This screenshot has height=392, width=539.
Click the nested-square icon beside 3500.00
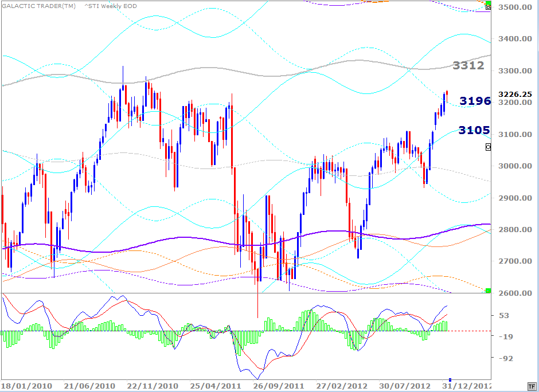(x=488, y=7)
